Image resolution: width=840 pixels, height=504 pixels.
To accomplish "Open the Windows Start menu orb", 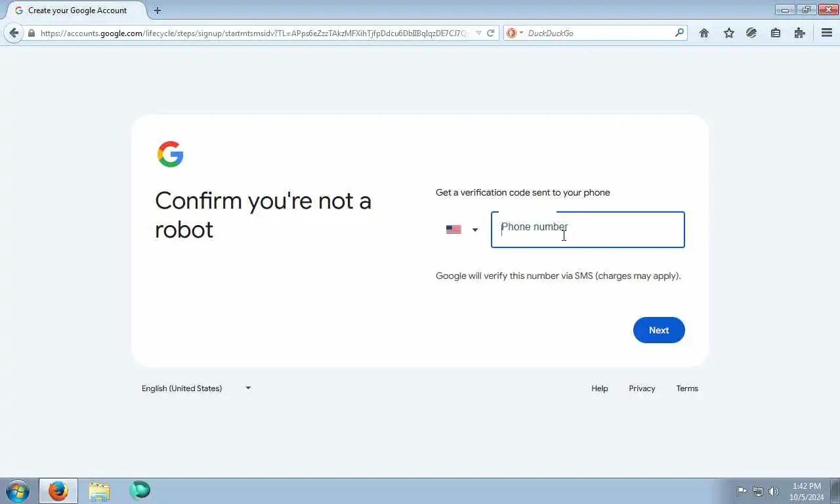I will tap(17, 491).
